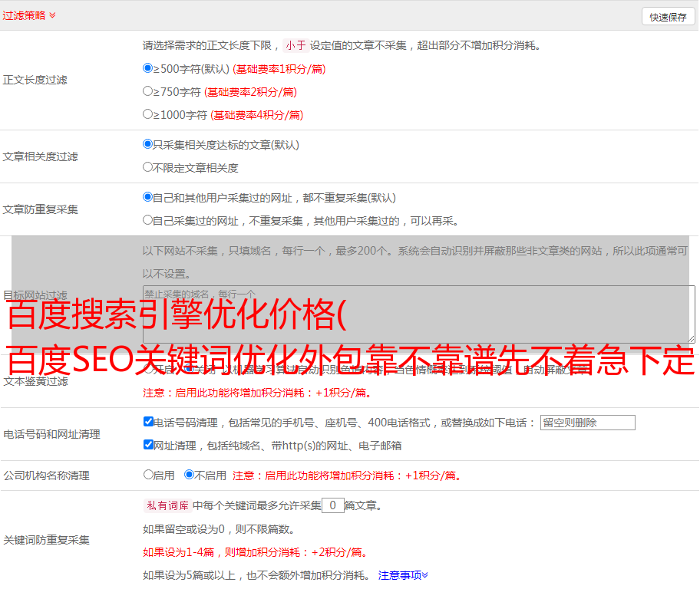The width and height of the screenshot is (700, 589).
Task: Click the 正文长度过滤 row label
Action: pos(35,80)
